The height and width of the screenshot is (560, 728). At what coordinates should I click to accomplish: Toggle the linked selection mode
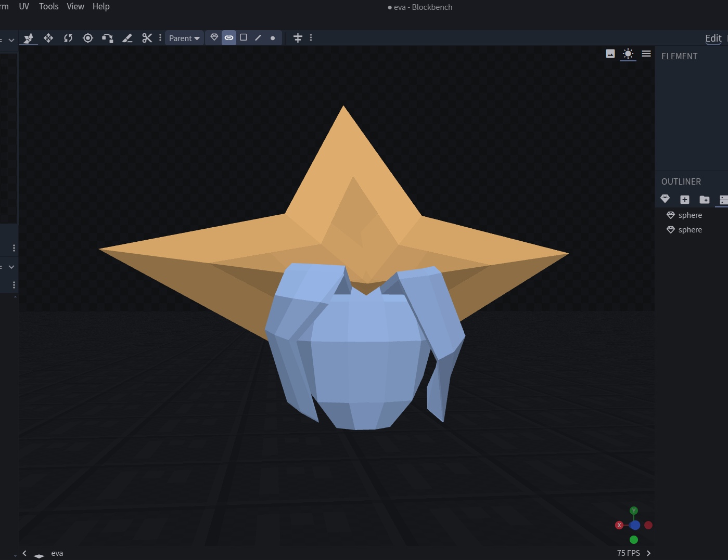point(229,37)
